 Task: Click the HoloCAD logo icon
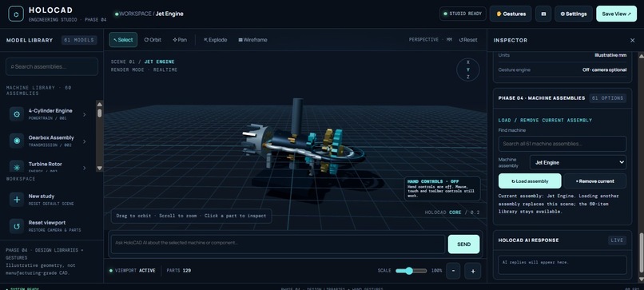point(16,14)
